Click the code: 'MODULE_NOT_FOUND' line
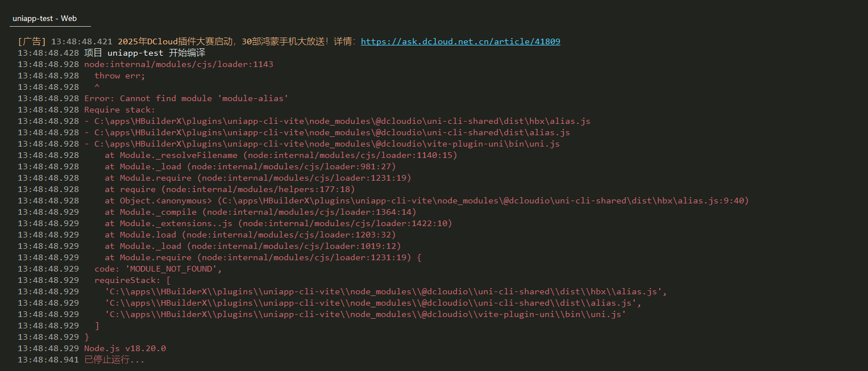Image resolution: width=868 pixels, height=371 pixels. [x=158, y=269]
